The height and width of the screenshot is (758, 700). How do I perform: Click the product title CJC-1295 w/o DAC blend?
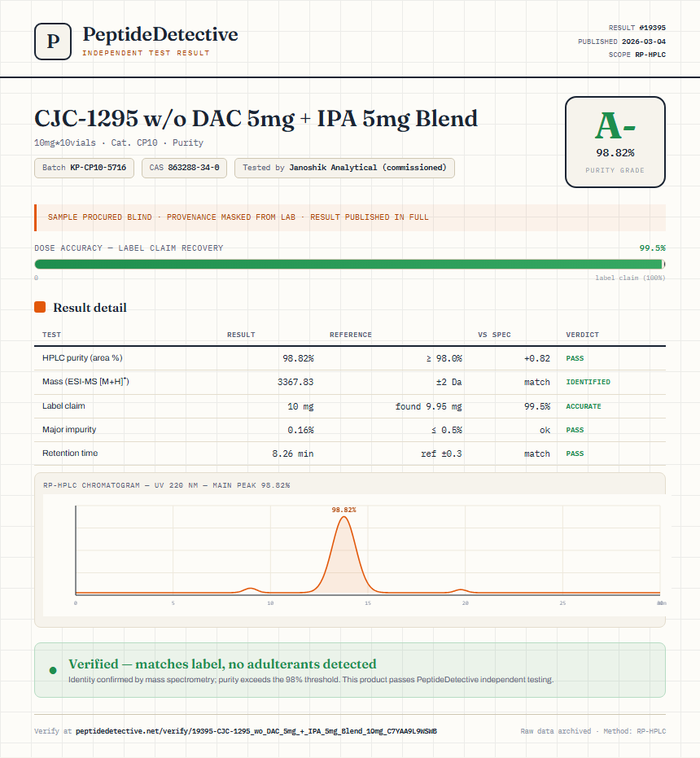pos(256,119)
